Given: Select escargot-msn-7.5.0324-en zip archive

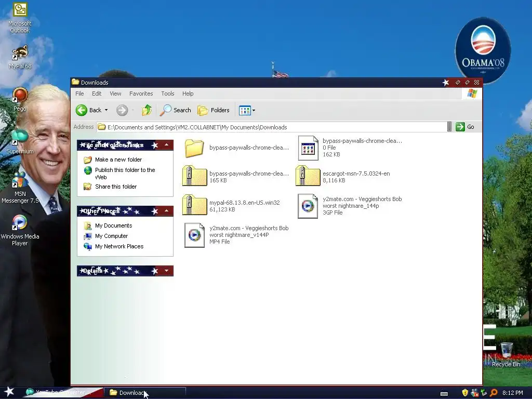Looking at the screenshot, I should pos(343,177).
